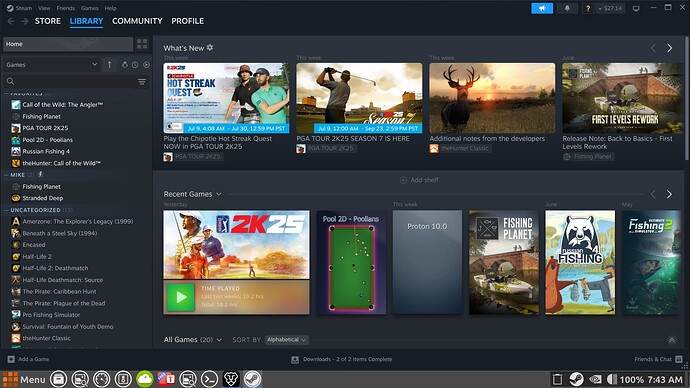The width and height of the screenshot is (690, 388).
Task: Select Russian Fishing 4 in Favorites list
Action: tap(46, 151)
